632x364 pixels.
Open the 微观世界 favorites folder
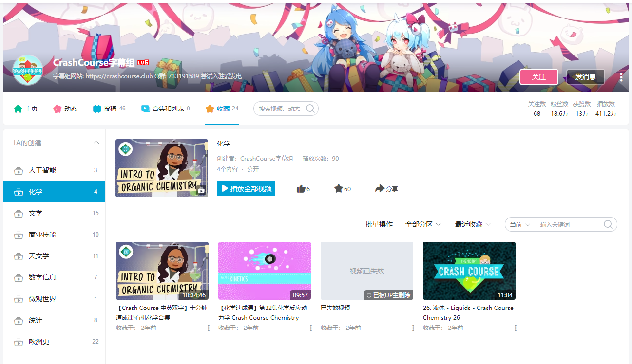54,299
